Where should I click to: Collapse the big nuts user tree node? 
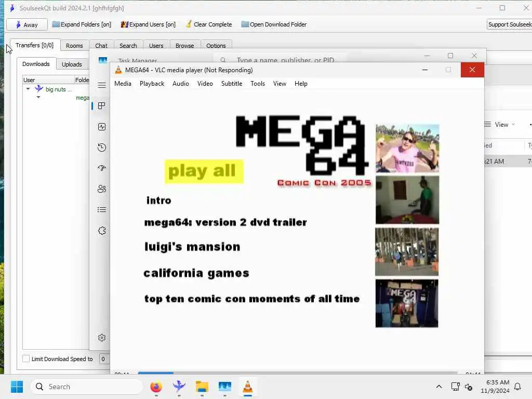point(28,89)
